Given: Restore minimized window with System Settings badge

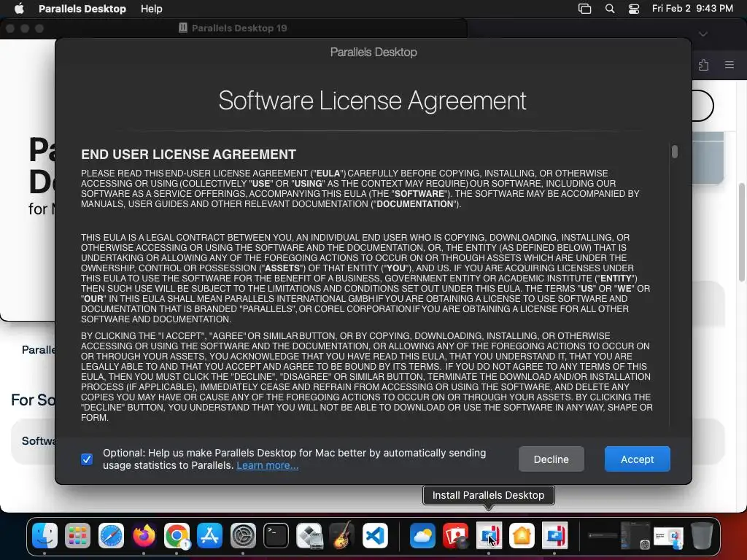Looking at the screenshot, I should click(x=635, y=536).
